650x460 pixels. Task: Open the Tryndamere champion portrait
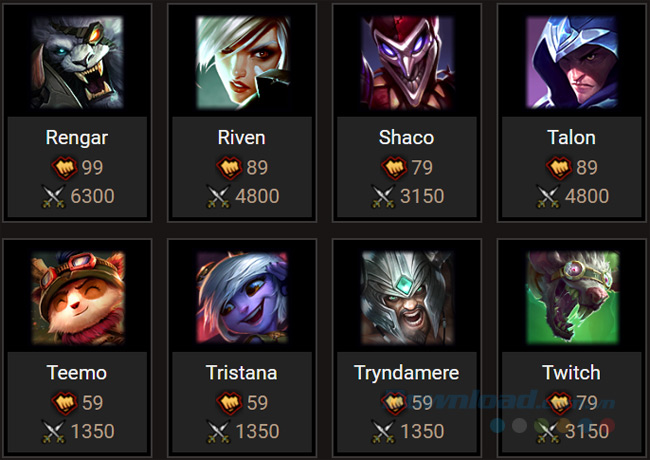tap(407, 298)
